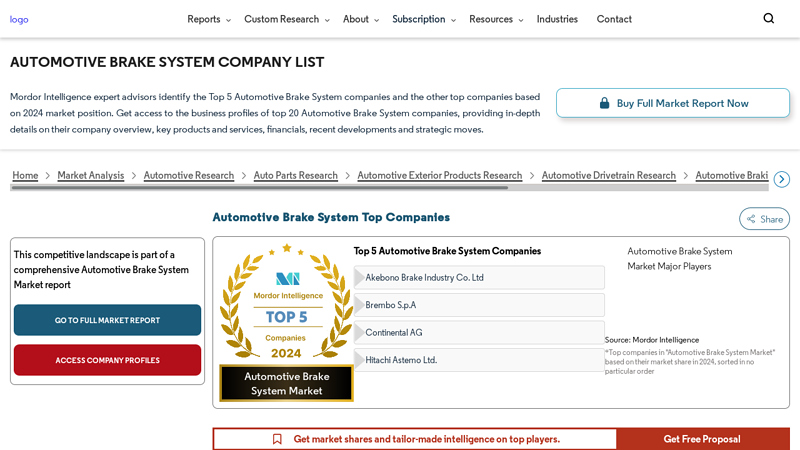Select the Hitachi Astemo Ltd. row

(479, 360)
